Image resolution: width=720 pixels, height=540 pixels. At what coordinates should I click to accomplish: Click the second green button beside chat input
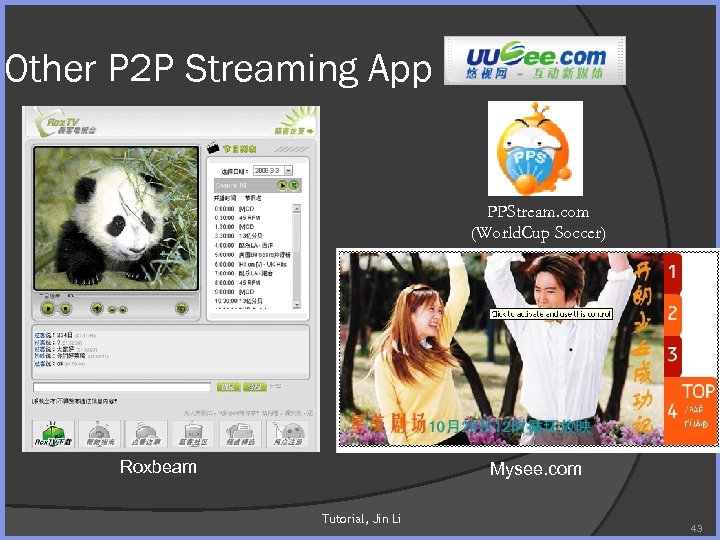[x=254, y=387]
